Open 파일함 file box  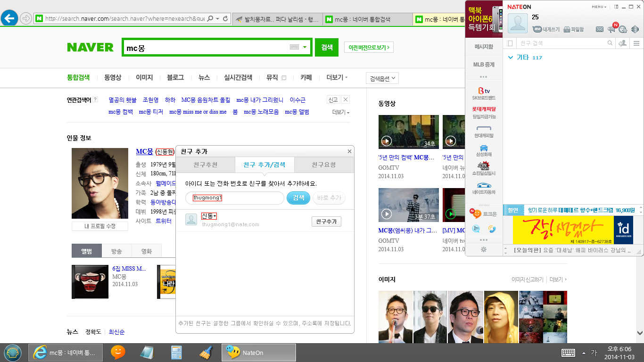click(x=574, y=29)
